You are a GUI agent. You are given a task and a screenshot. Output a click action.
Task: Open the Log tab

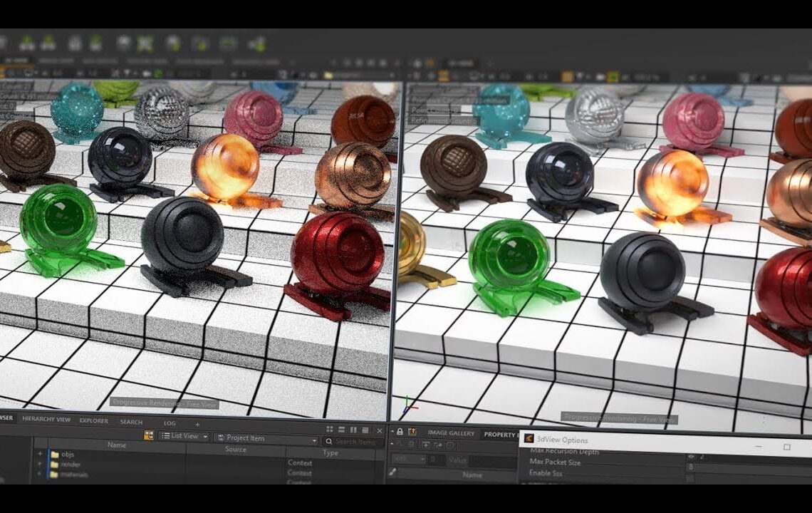170,423
